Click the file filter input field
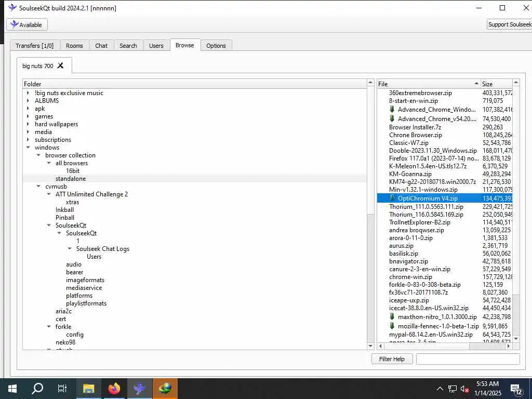The image size is (532, 399). [x=468, y=358]
